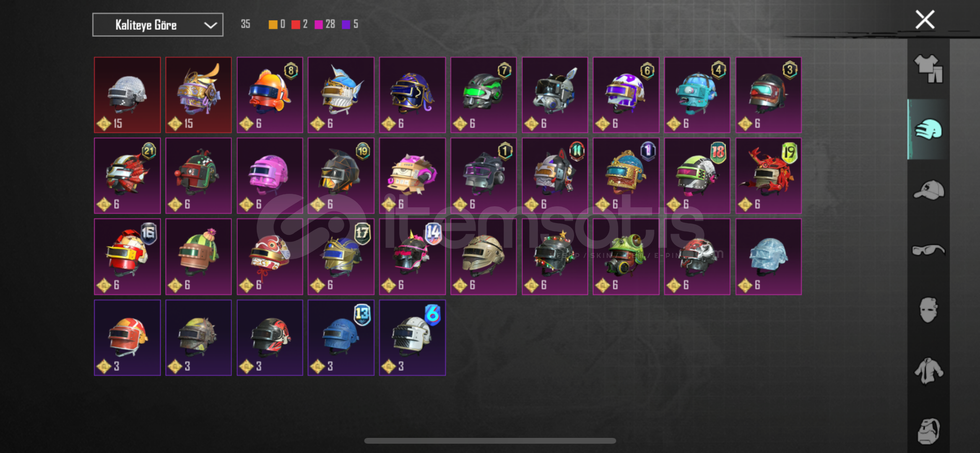The width and height of the screenshot is (980, 453).
Task: Select the ice crystal helmet thumbnail
Action: [x=768, y=257]
